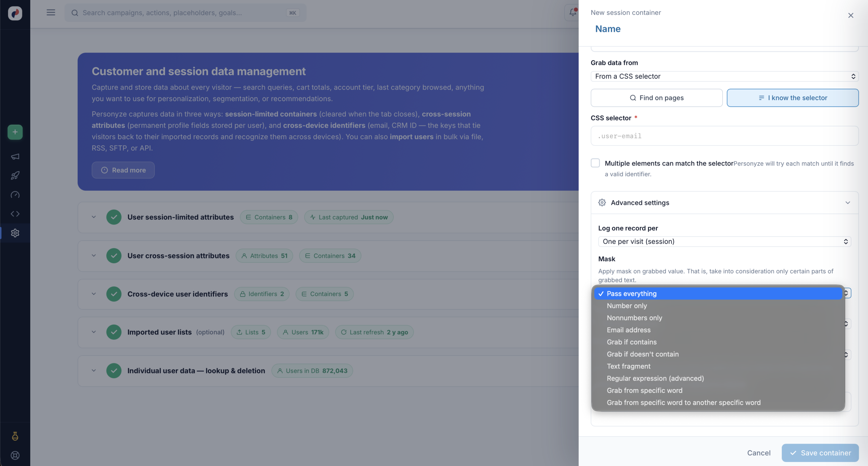Edit the container Name title
This screenshot has height=466, width=868.
click(608, 29)
